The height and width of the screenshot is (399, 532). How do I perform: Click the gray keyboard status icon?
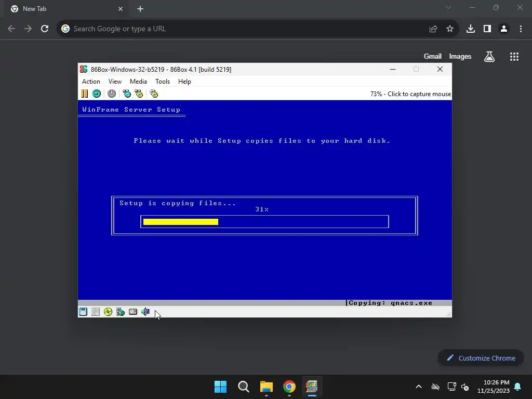pos(133,312)
